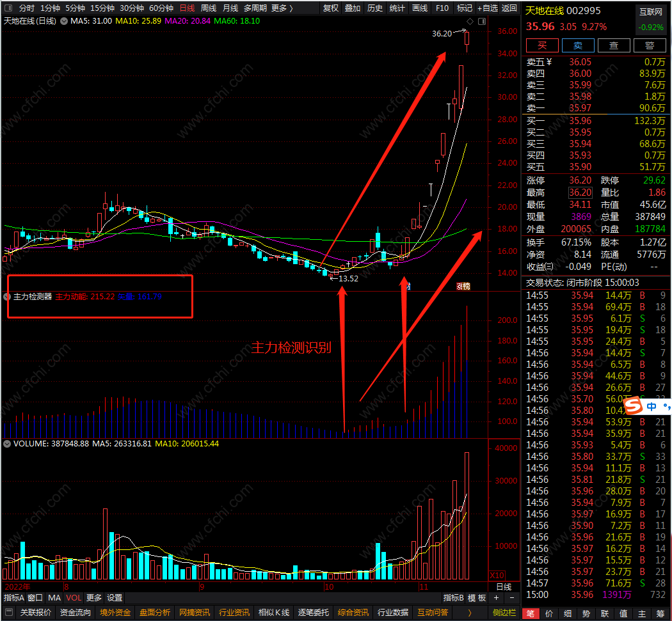Expand more bottom tabs with the chevron arrow
Viewport: 672px width, 621px height.
point(469,613)
